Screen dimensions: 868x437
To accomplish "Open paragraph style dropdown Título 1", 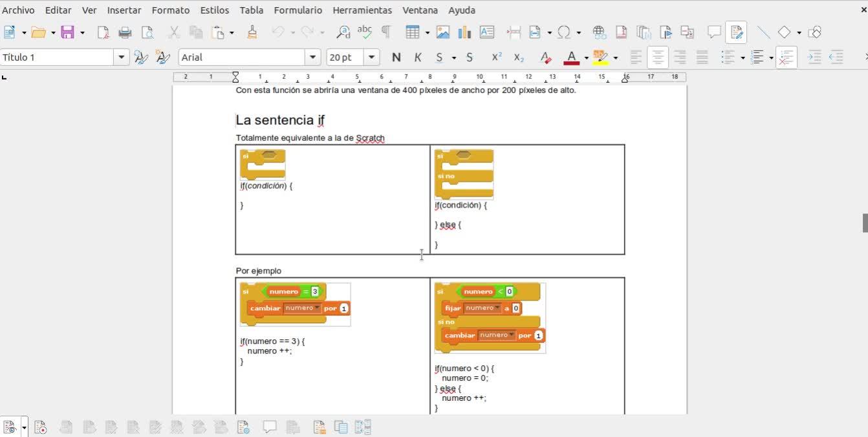I will tap(122, 58).
